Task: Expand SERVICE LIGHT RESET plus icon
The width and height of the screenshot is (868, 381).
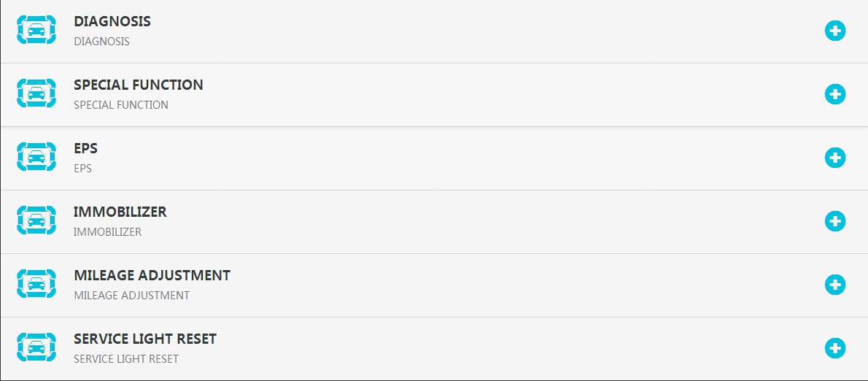Action: pos(835,348)
